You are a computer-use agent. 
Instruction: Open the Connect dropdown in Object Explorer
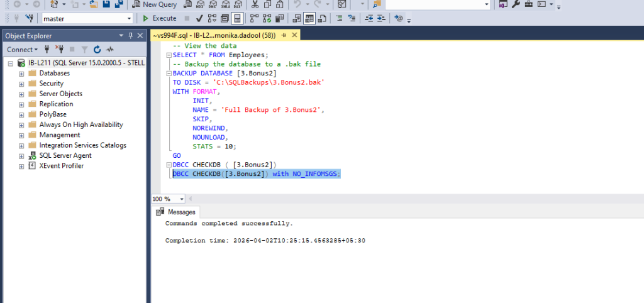(22, 50)
